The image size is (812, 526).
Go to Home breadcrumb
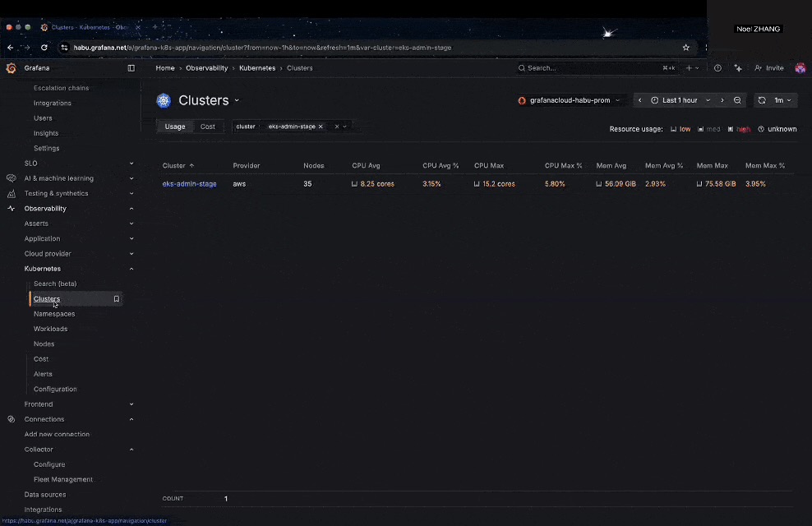pos(165,68)
